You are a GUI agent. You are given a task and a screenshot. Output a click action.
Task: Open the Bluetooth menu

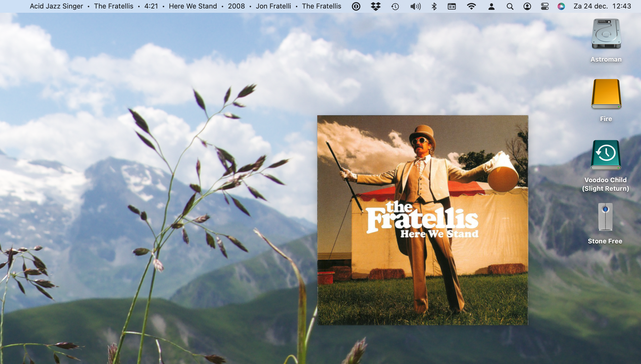pyautogui.click(x=434, y=6)
